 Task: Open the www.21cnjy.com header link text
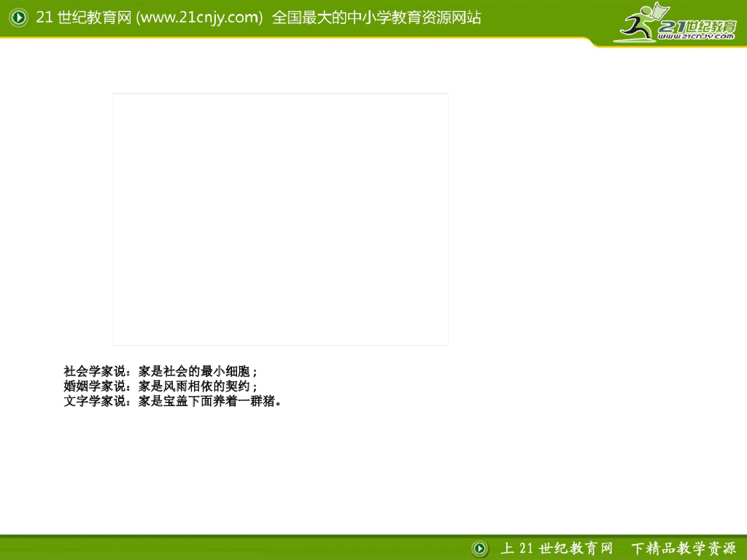point(199,17)
